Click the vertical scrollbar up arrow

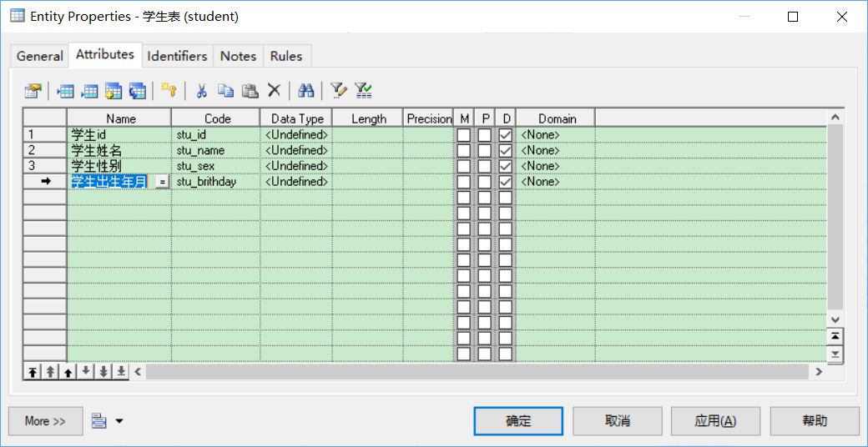pos(836,118)
